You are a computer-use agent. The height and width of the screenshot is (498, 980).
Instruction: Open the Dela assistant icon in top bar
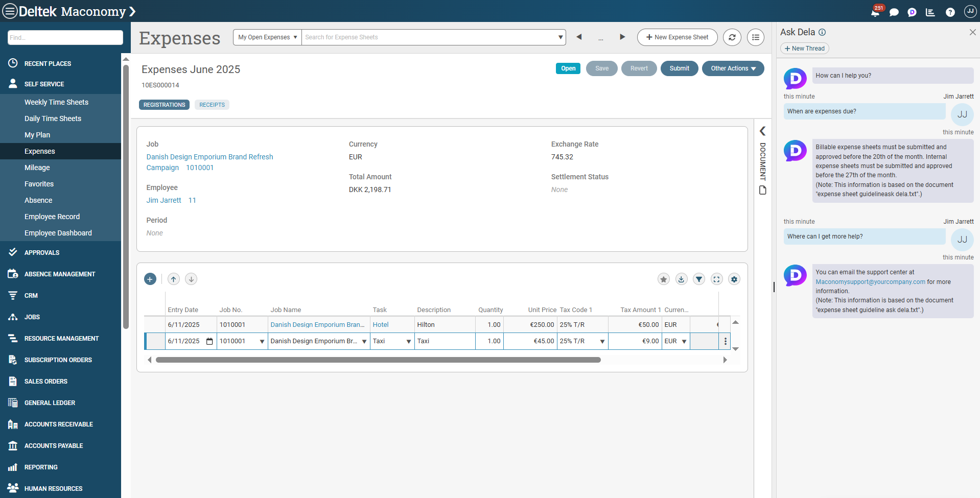(x=913, y=12)
